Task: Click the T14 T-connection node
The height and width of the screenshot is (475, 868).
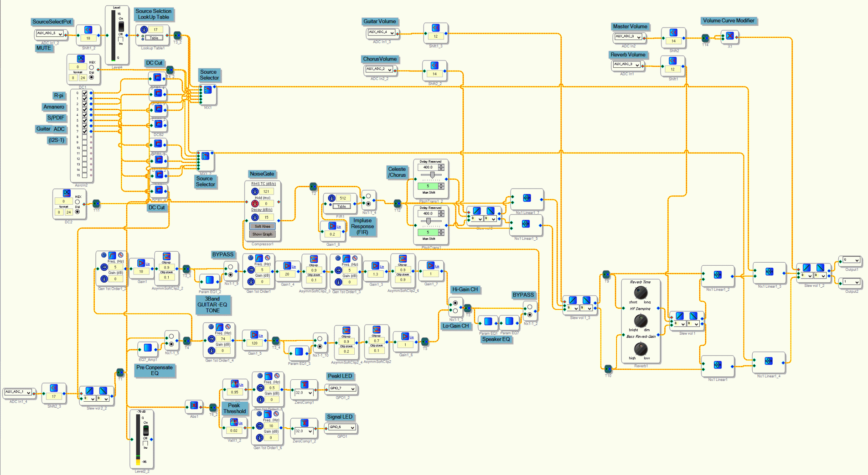Action: (x=705, y=38)
